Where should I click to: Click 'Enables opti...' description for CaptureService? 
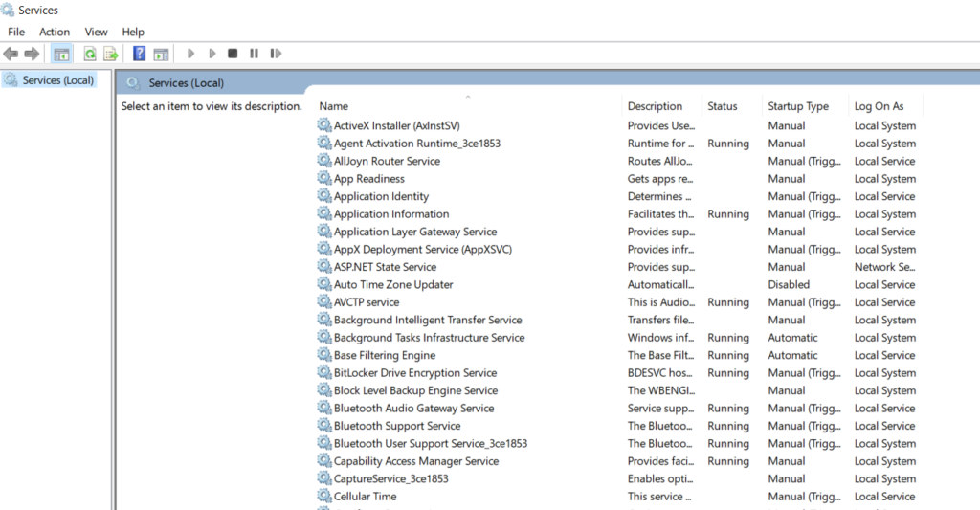[660, 478]
